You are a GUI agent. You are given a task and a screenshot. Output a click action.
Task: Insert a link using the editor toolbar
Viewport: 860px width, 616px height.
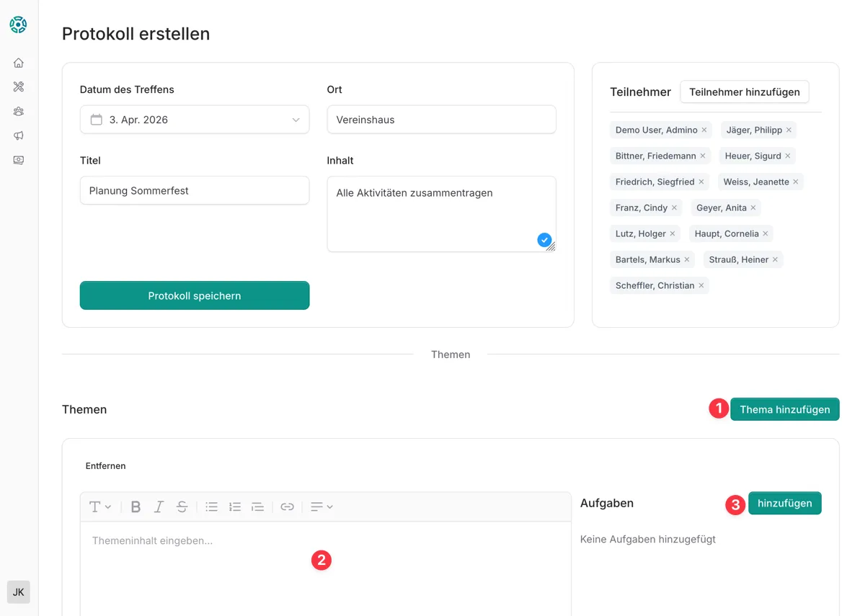pos(287,506)
